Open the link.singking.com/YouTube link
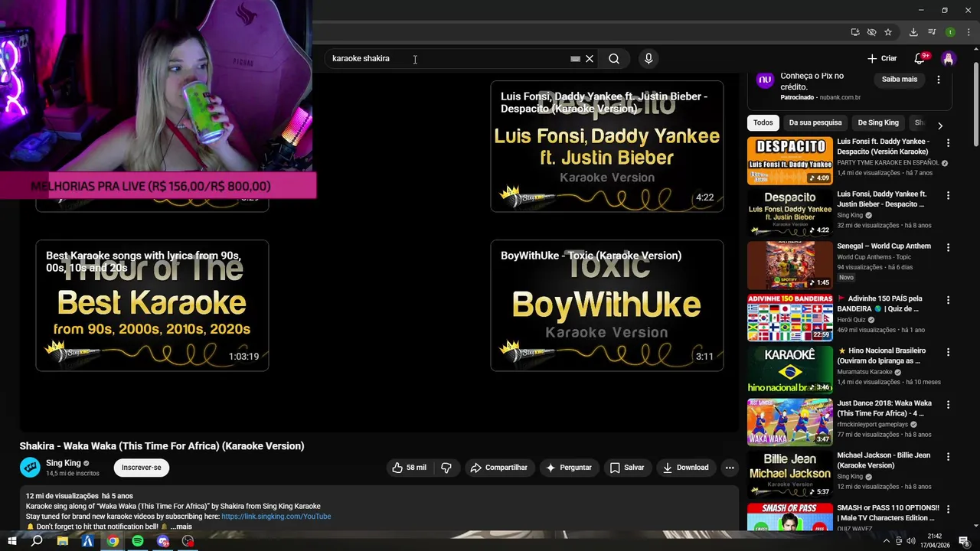 (x=276, y=517)
